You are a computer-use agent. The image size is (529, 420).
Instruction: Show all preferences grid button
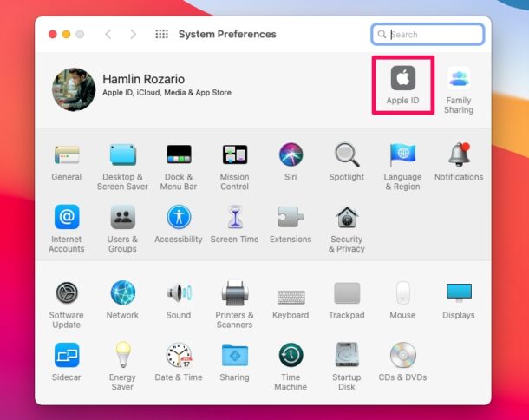tap(161, 34)
